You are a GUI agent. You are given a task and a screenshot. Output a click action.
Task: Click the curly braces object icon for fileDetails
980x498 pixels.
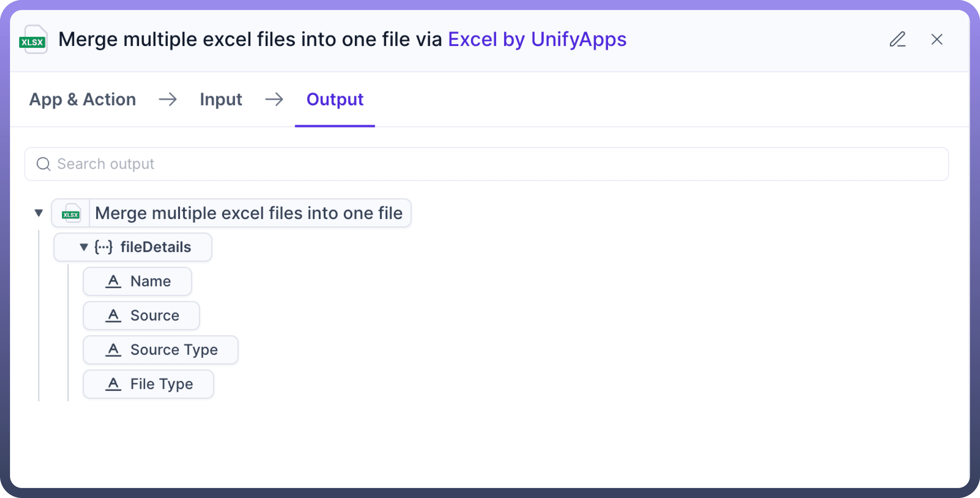tap(103, 247)
